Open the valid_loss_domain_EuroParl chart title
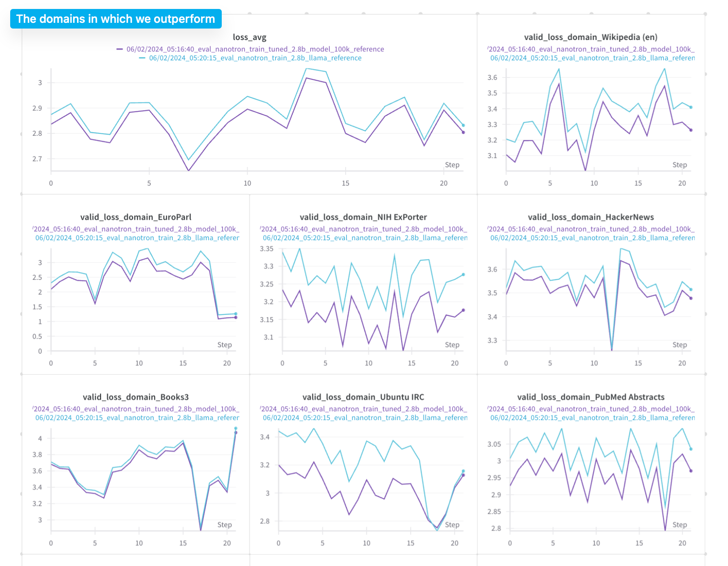The width and height of the screenshot is (728, 566). (136, 217)
